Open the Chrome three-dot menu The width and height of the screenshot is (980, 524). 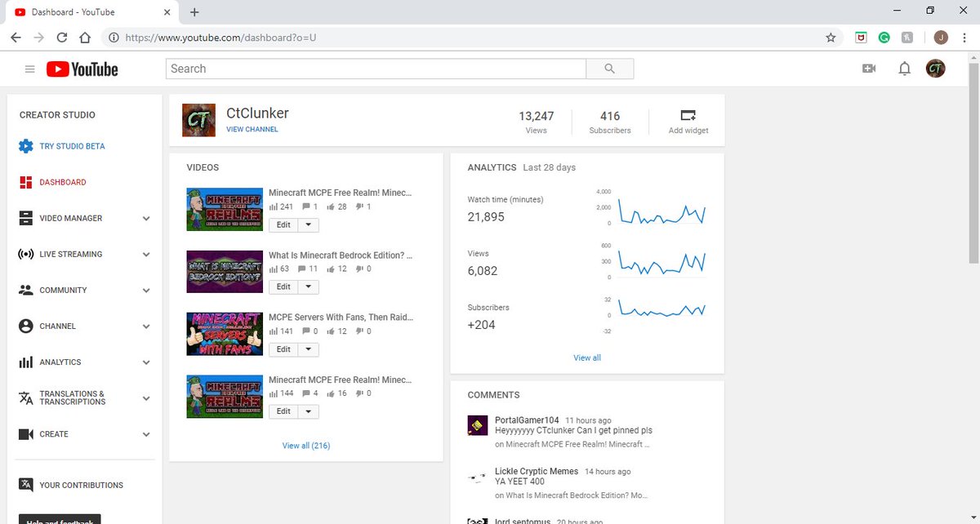click(964, 38)
